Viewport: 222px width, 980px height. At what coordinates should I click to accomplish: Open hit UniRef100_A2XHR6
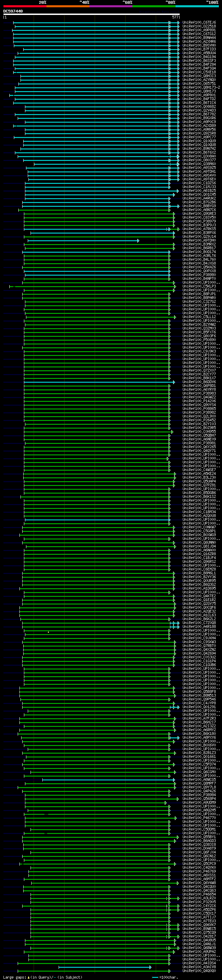click(x=199, y=41)
